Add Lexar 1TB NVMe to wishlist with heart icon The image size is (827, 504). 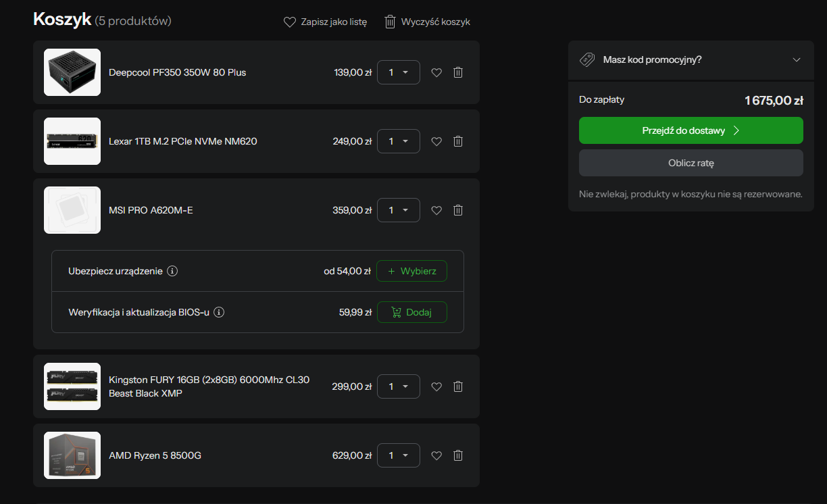pos(436,141)
